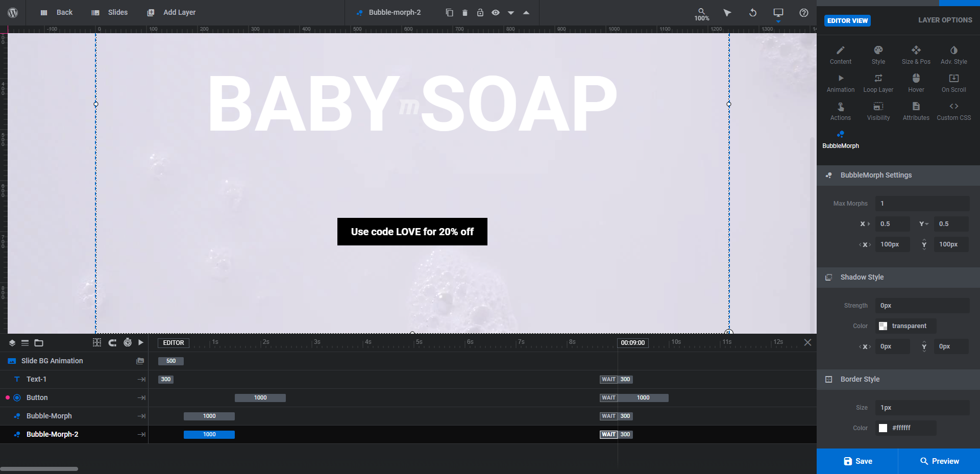The width and height of the screenshot is (980, 474).
Task: Duplicate the Bubble-morph-2 layer
Action: 449,13
